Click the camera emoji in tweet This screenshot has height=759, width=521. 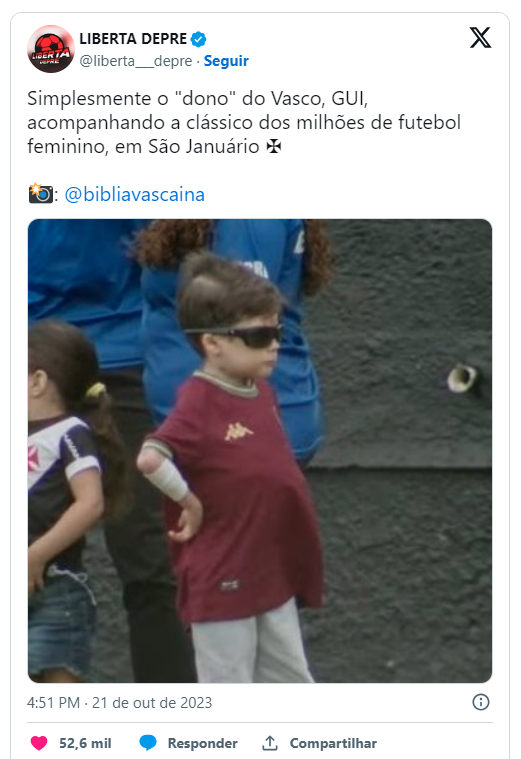tap(40, 194)
